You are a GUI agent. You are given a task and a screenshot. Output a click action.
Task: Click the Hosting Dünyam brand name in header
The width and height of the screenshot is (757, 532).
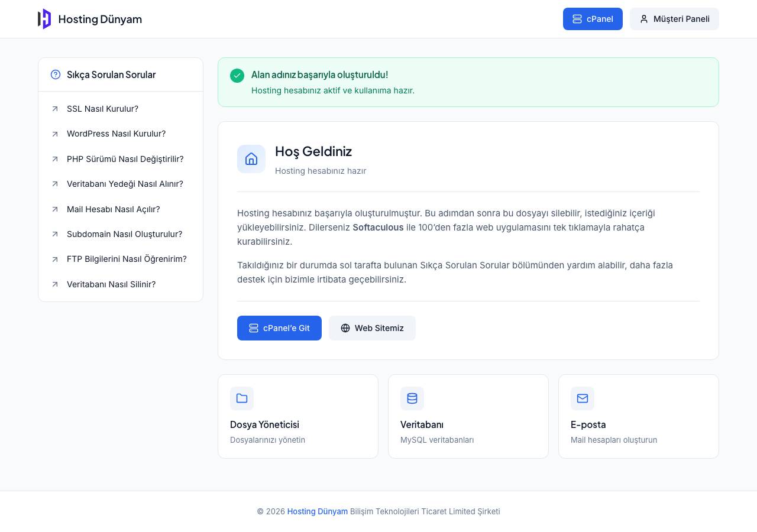tap(100, 19)
